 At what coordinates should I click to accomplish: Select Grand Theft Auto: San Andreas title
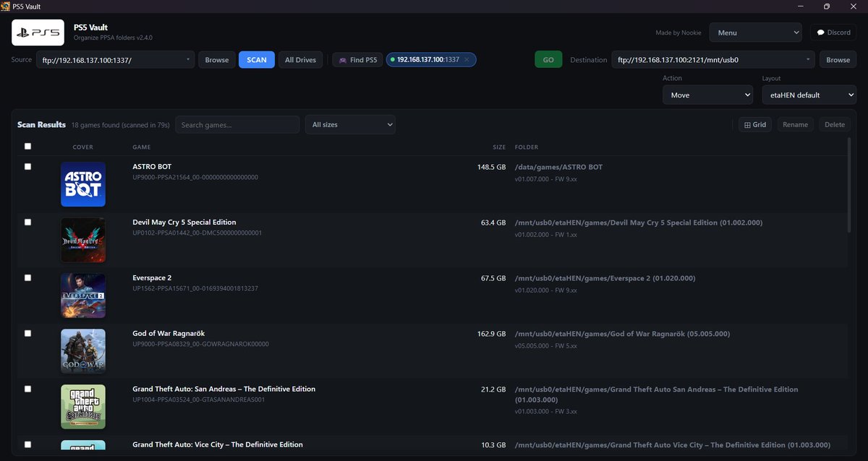(224, 389)
